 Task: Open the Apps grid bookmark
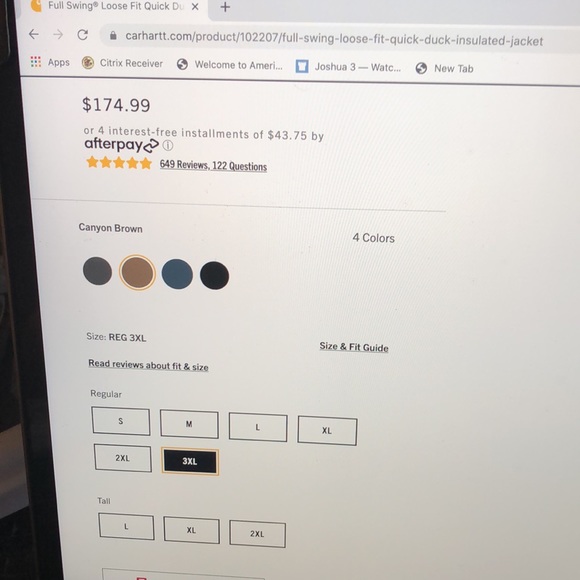pyautogui.click(x=50, y=62)
